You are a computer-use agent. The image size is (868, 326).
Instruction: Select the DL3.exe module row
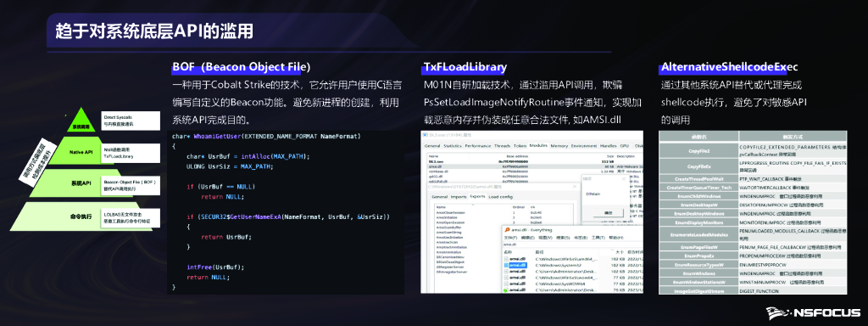coord(535,161)
